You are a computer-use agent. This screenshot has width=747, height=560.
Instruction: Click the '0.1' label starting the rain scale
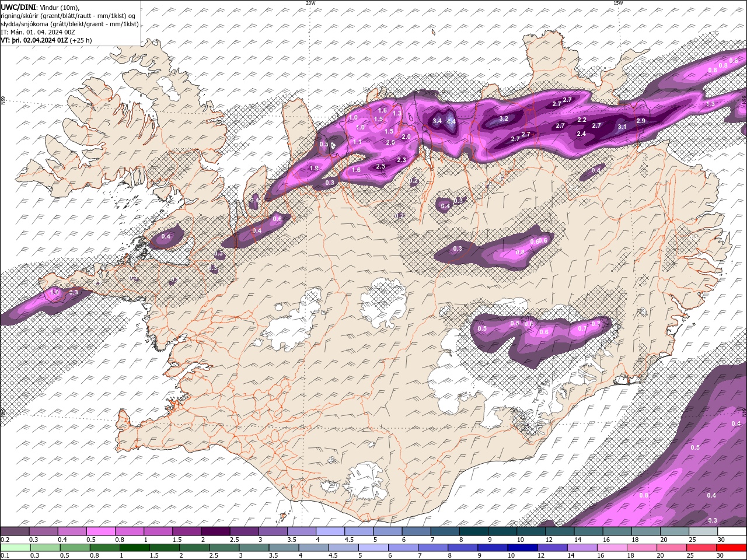click(x=4, y=556)
